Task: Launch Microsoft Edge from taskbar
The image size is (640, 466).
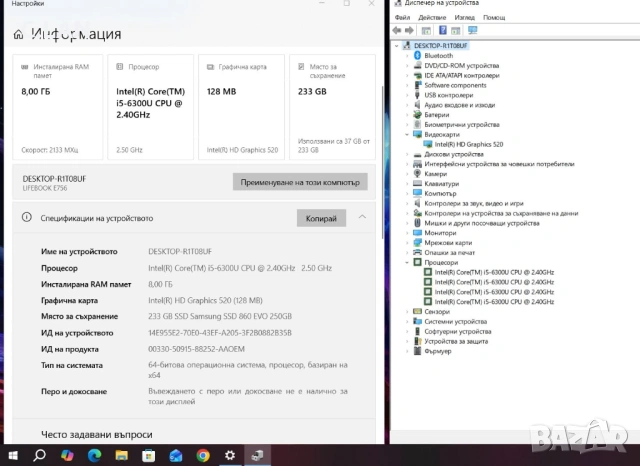Action: [x=94, y=455]
